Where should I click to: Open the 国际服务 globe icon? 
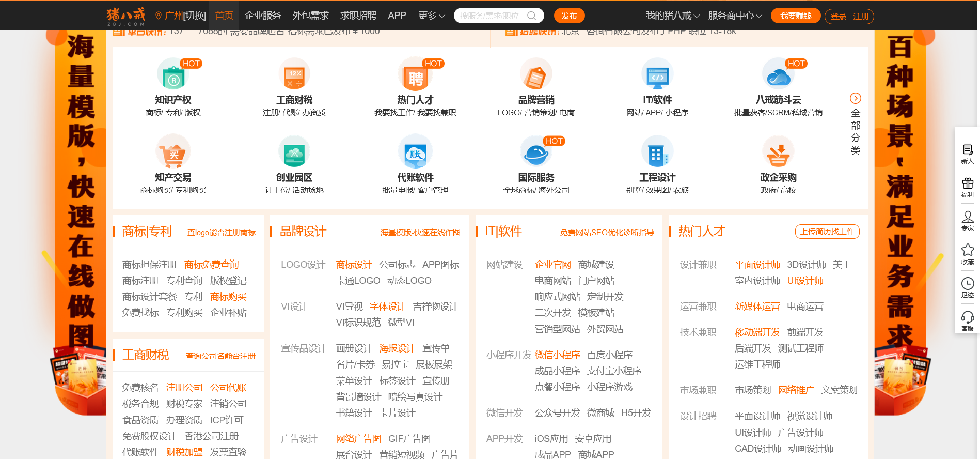pyautogui.click(x=536, y=152)
